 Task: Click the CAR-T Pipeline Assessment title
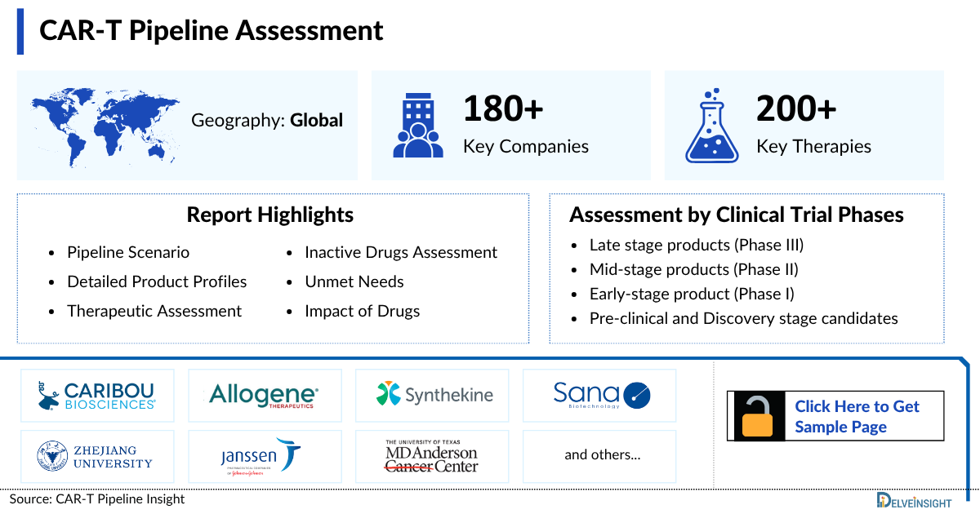(x=212, y=30)
